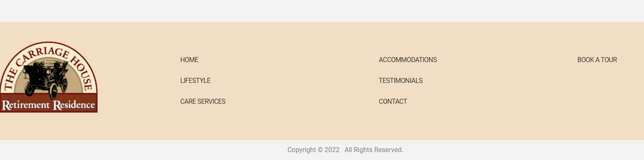This screenshot has width=644, height=160.
Task: Open the TESTIMONIALS footer link
Action: [x=401, y=81]
